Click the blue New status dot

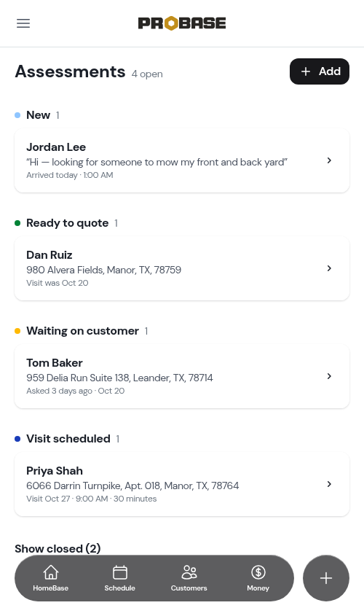click(17, 115)
